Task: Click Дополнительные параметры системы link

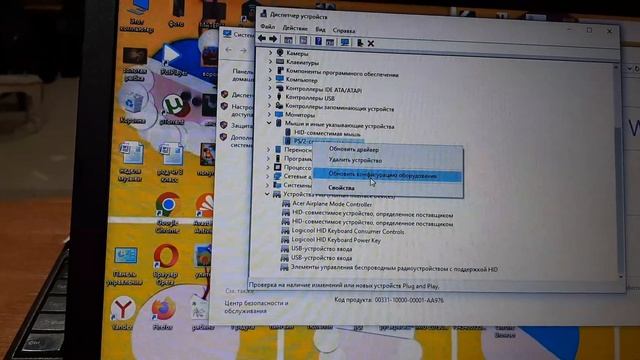Action: (x=242, y=141)
